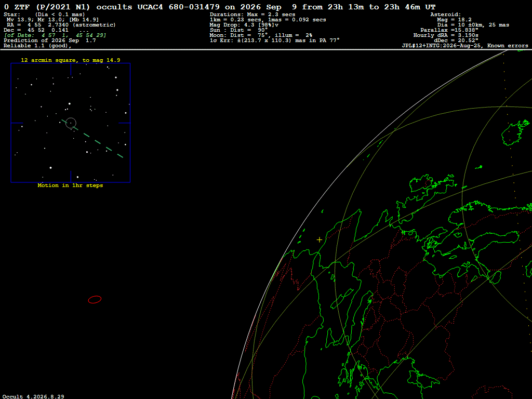This screenshot has height=399, width=532.
Task: Click the 'Moon: Dist = 75°, illum = 2%' line
Action: [x=261, y=35]
